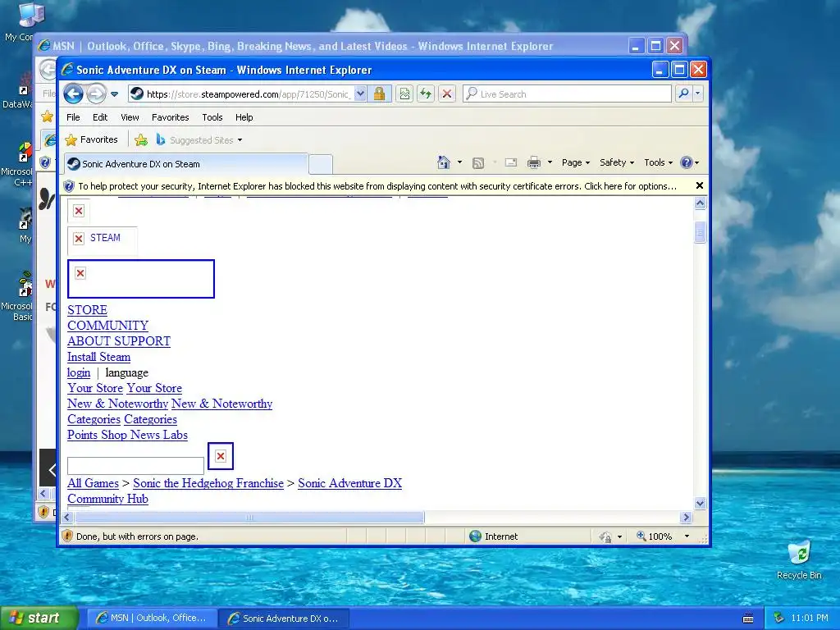This screenshot has height=630, width=840.
Task: Open the Help menu
Action: (244, 117)
